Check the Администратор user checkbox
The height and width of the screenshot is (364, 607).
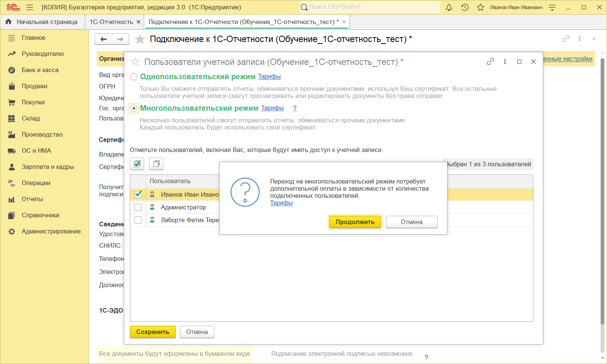(138, 207)
